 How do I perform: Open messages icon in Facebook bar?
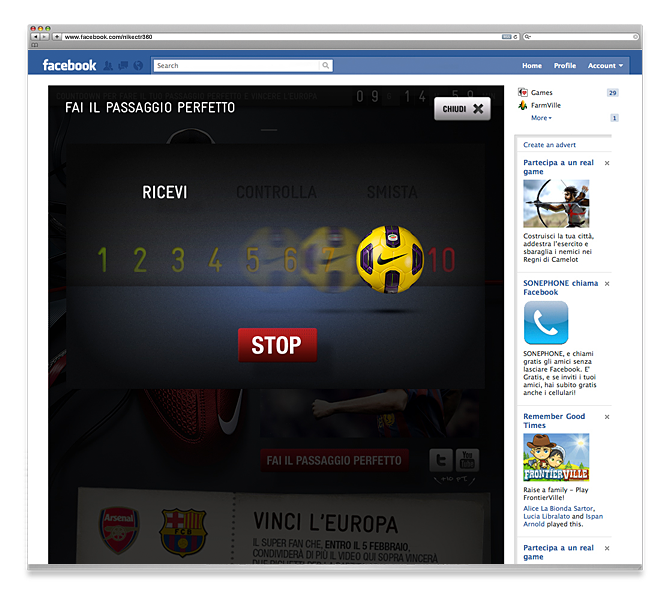pyautogui.click(x=123, y=65)
